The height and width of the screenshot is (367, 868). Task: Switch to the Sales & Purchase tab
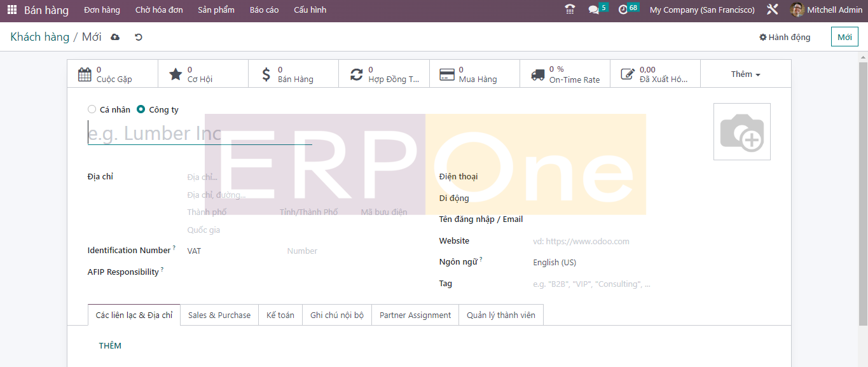click(219, 315)
